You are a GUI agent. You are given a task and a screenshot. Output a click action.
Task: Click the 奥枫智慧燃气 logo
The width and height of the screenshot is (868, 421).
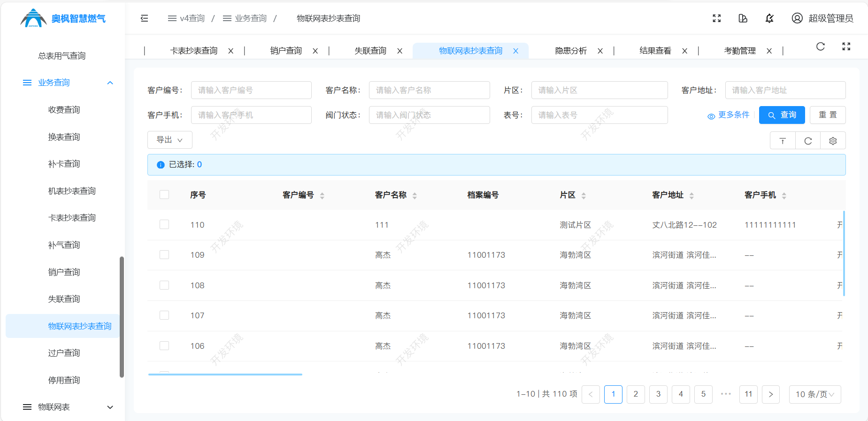click(63, 18)
